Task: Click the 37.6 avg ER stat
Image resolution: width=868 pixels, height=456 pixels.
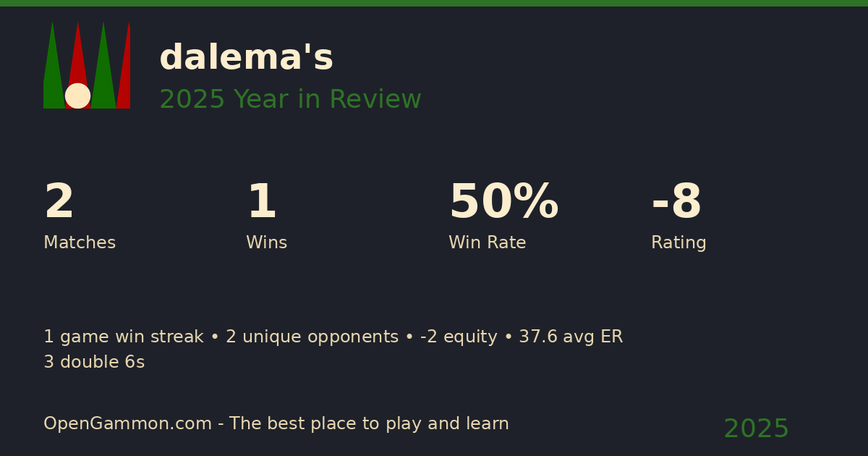Action: 570,337
